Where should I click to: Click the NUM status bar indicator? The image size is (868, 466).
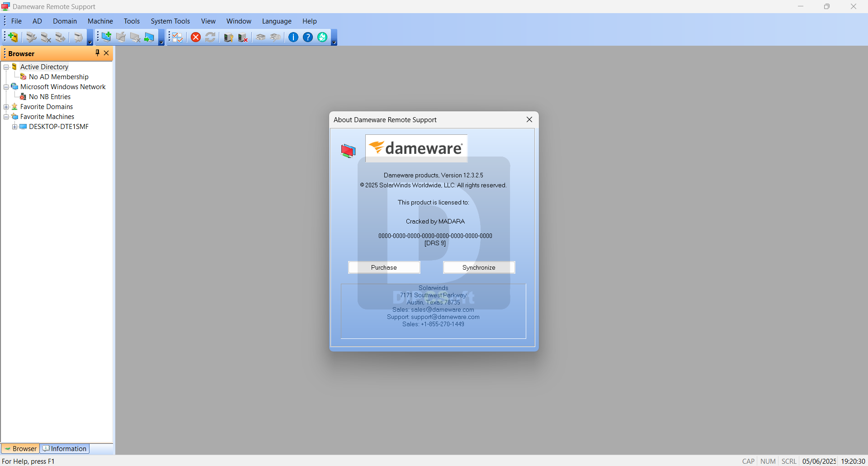click(x=768, y=461)
